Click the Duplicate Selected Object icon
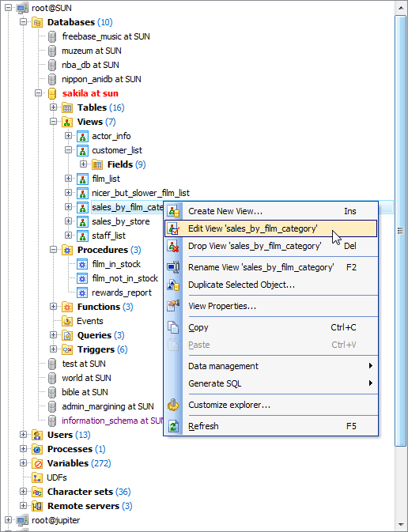 (173, 285)
